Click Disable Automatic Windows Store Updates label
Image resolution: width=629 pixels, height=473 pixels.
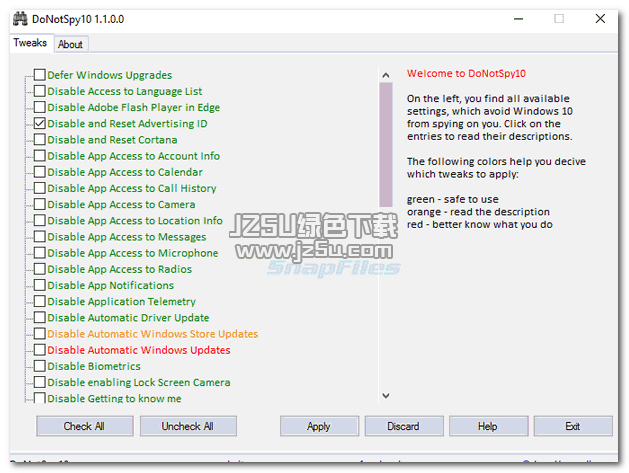click(153, 334)
